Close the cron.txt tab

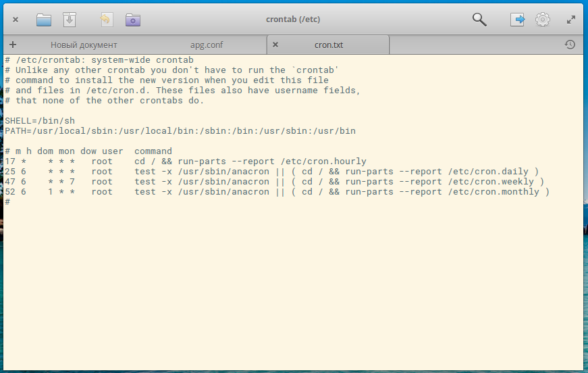275,45
